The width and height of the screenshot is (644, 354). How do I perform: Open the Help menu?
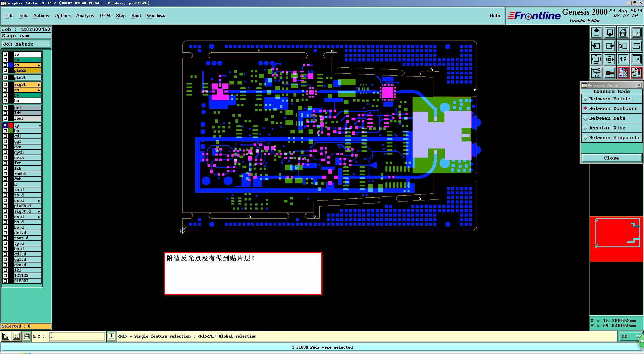[x=494, y=16]
